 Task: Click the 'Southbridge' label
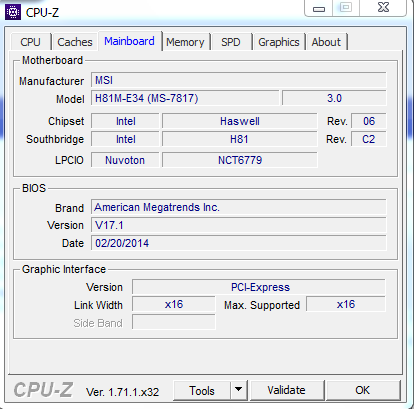(55, 139)
